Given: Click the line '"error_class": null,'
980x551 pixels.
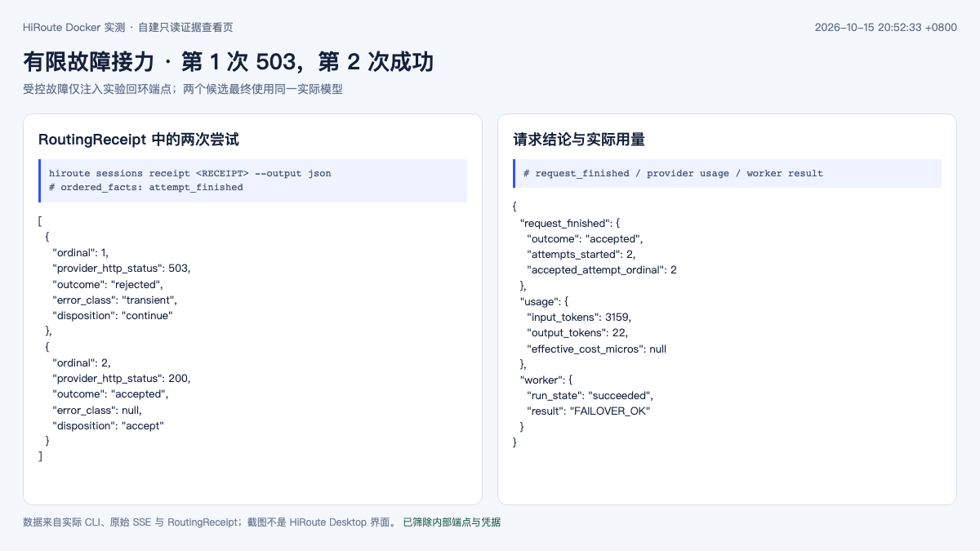Looking at the screenshot, I should (97, 410).
